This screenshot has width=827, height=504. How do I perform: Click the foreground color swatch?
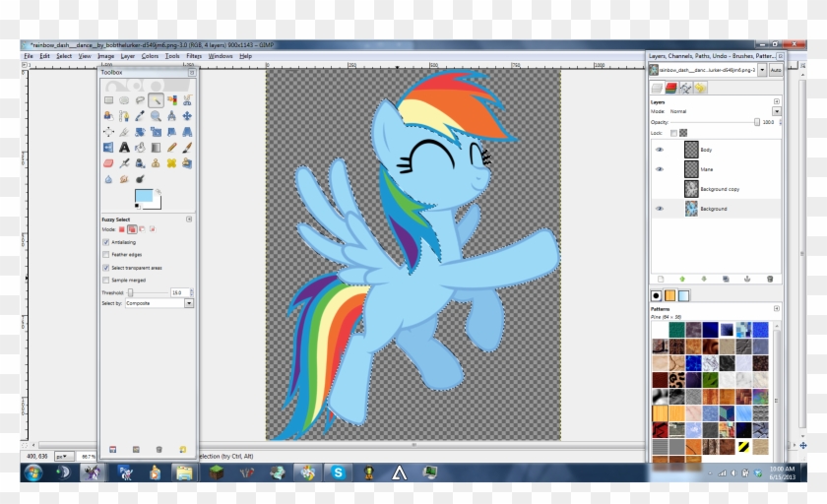(x=144, y=196)
